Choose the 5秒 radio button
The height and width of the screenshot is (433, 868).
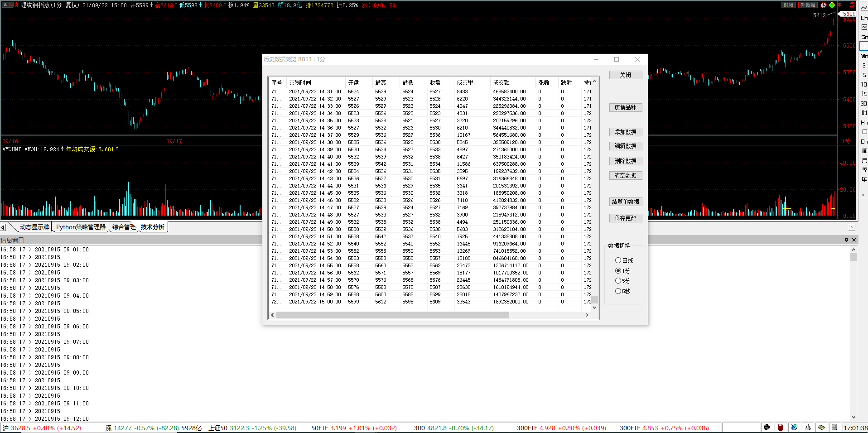pyautogui.click(x=618, y=291)
